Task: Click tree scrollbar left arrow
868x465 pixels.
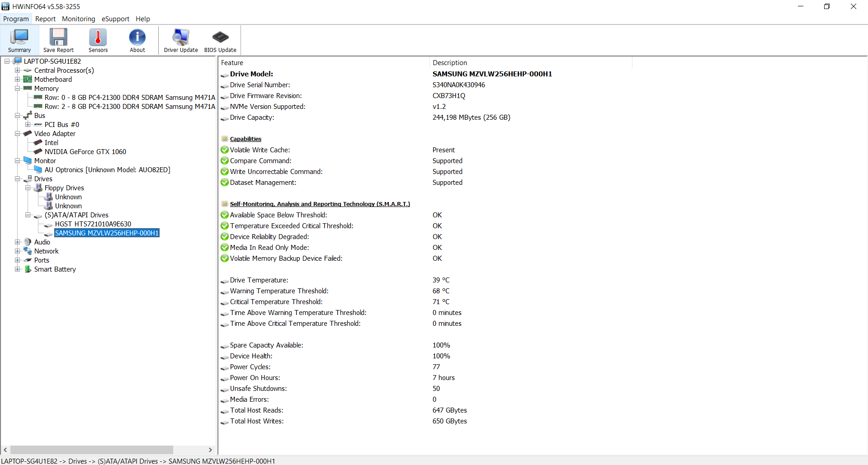Action: coord(5,450)
